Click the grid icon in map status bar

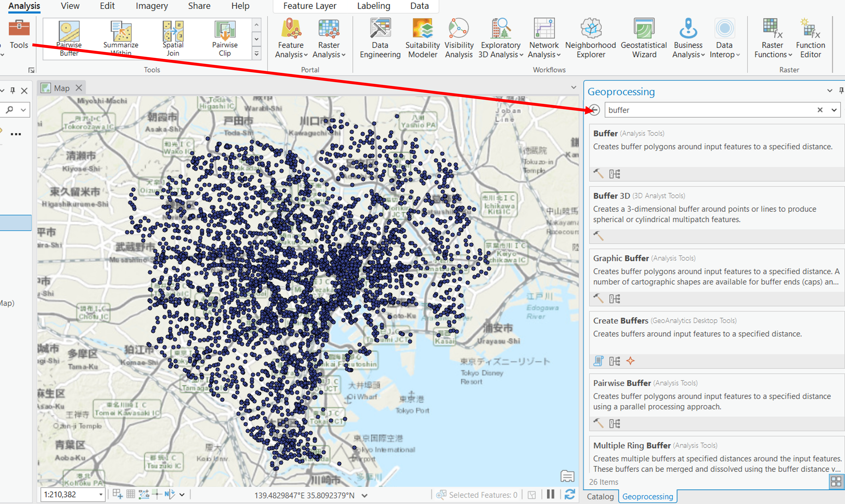click(131, 494)
